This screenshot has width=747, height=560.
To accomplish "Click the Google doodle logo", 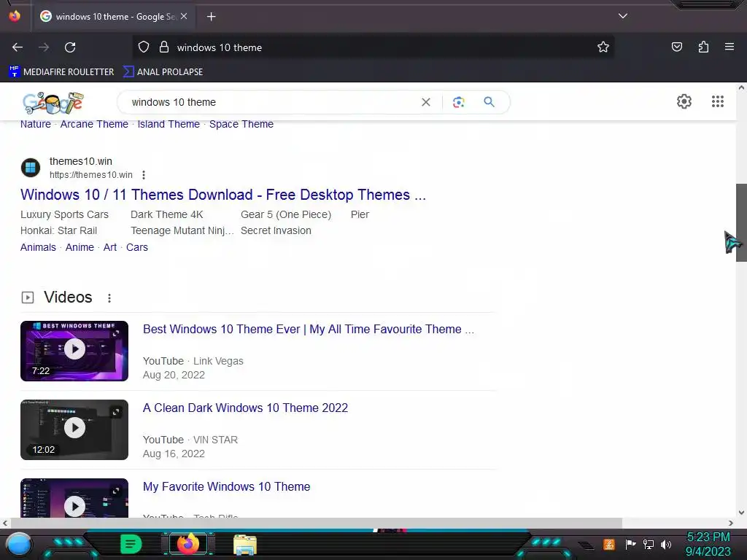I will point(53,102).
